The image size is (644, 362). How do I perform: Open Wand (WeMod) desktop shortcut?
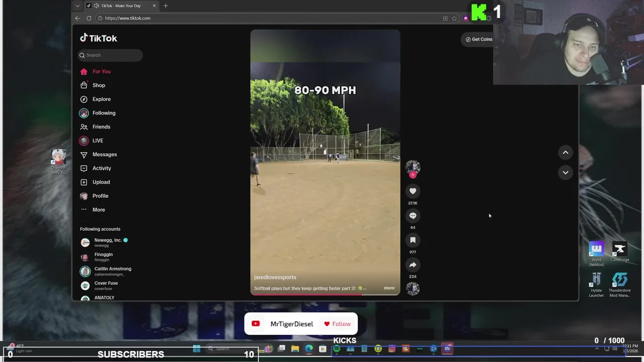596,252
